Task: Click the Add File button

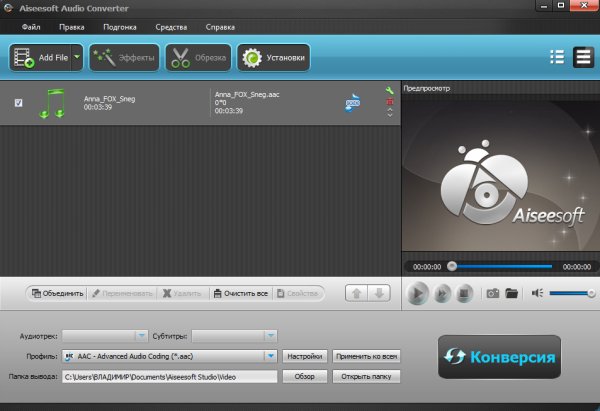Action: [41, 58]
